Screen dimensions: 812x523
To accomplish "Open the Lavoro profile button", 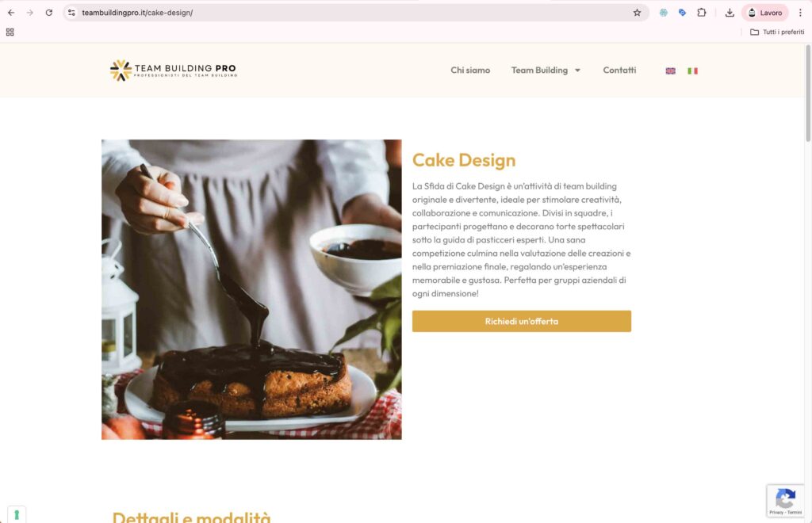I will pos(765,13).
